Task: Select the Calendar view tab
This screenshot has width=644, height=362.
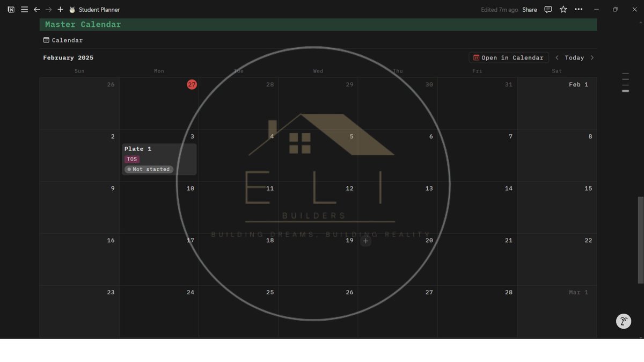Action: [63, 40]
